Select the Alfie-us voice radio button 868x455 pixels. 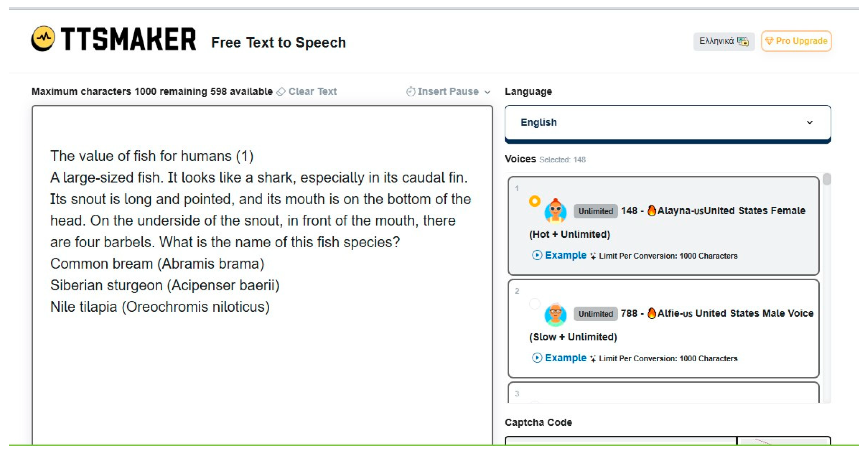534,303
